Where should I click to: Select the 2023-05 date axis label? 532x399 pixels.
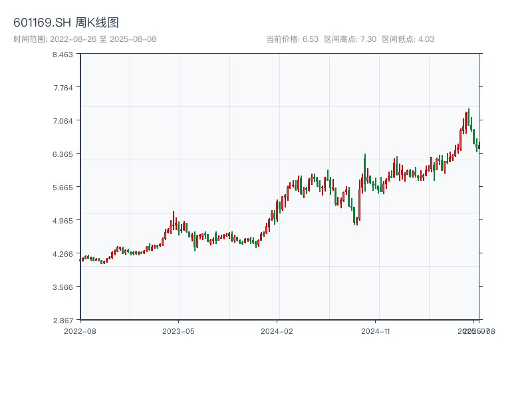point(178,331)
